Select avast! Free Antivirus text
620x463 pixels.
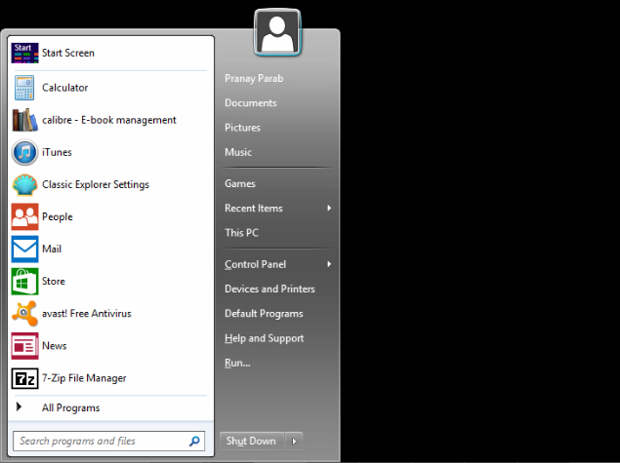click(87, 314)
